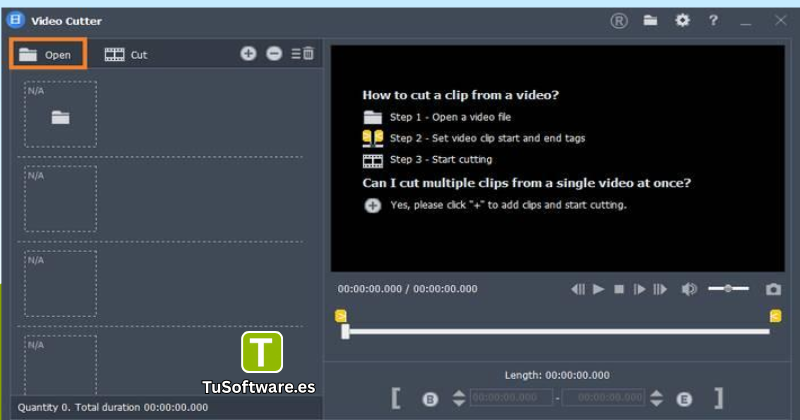This screenshot has width=800, height=420.
Task: Start cutting with the Cut button
Action: click(126, 55)
